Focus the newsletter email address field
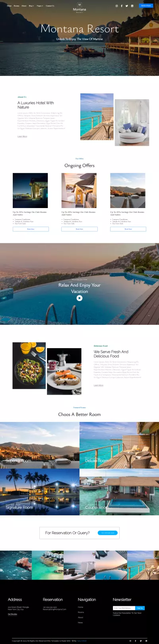Screen dimensions: 159x644 pyautogui.click(x=124, y=608)
